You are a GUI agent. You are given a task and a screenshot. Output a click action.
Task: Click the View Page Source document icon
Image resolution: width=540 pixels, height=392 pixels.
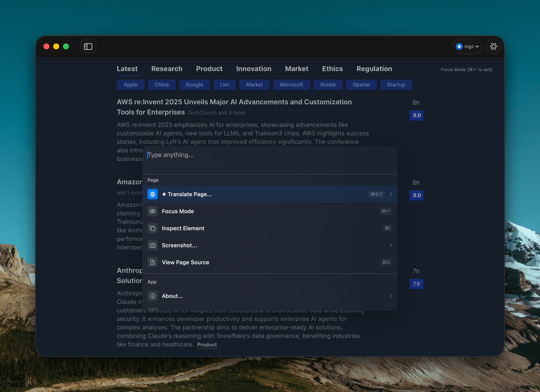tap(152, 262)
